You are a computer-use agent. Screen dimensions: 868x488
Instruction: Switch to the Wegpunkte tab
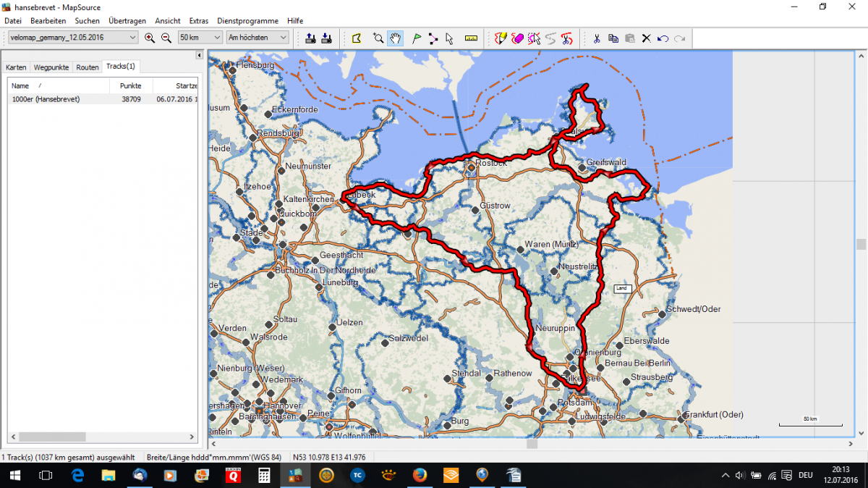pyautogui.click(x=51, y=67)
